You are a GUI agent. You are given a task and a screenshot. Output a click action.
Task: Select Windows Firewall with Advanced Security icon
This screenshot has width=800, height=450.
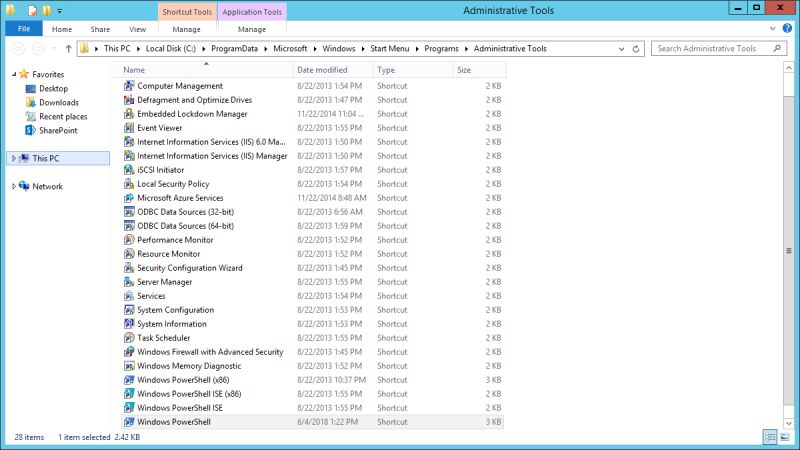[x=129, y=352]
